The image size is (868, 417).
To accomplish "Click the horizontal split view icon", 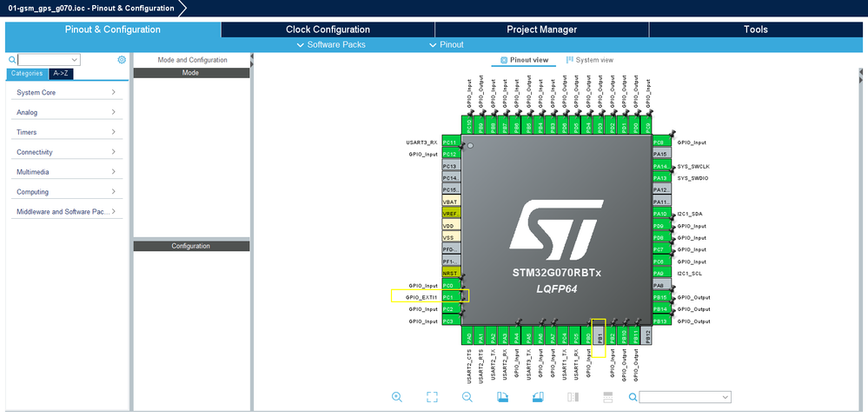I will coord(608,396).
